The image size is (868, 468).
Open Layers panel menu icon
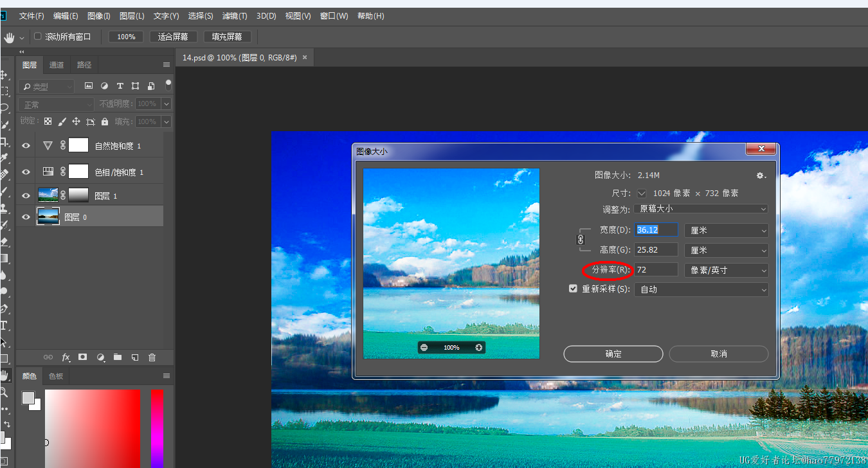coord(167,64)
